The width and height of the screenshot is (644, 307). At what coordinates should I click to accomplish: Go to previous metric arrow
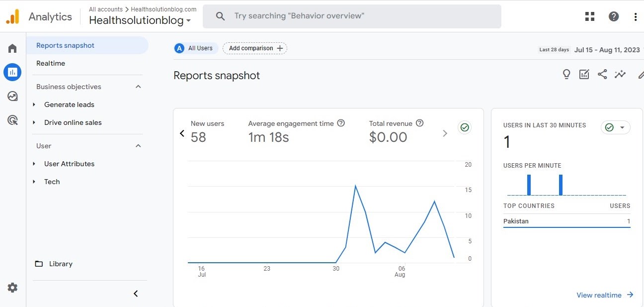[182, 133]
